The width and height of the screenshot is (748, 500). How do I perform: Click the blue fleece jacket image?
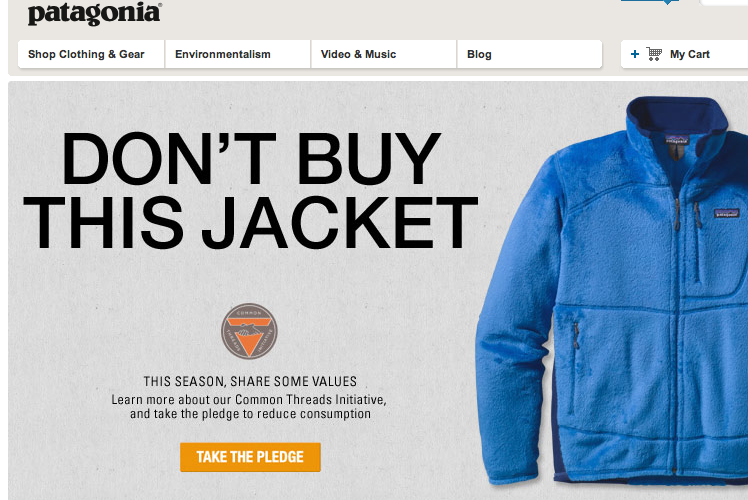point(612,291)
